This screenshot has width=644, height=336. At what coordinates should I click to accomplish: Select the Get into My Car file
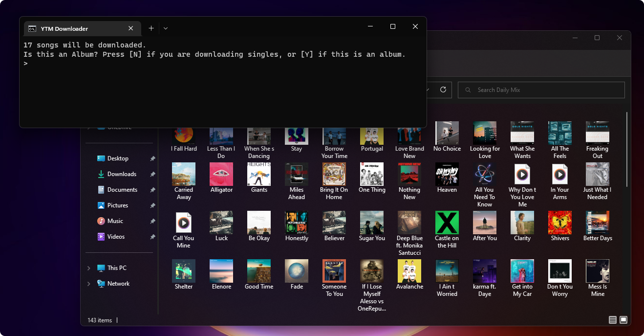click(522, 278)
